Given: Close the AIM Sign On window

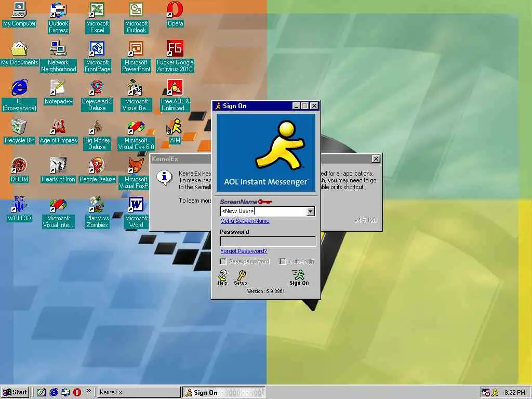Looking at the screenshot, I should pyautogui.click(x=314, y=106).
